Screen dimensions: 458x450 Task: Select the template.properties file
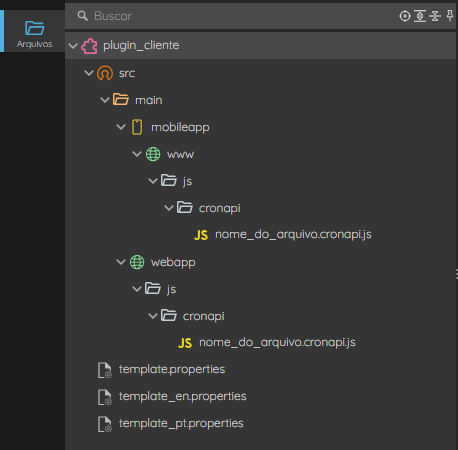coord(172,369)
